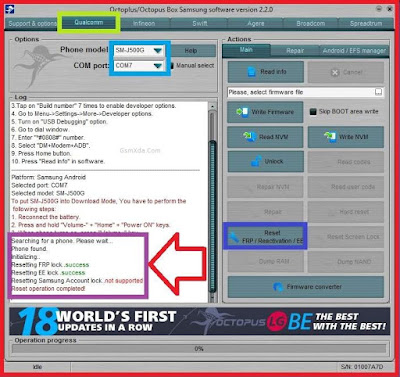
Task: Click the log vertical scrollbar thumb
Action: (213, 217)
